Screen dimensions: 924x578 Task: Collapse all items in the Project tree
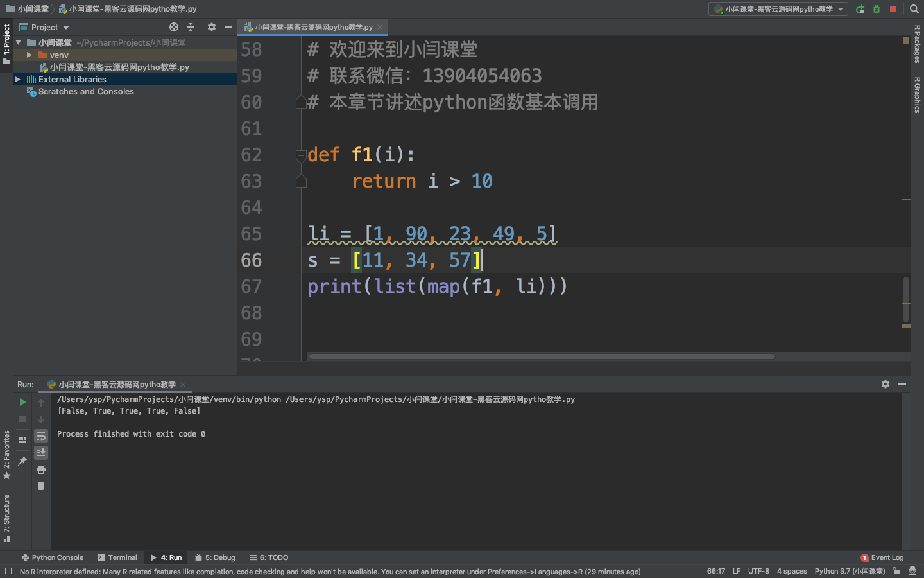(x=191, y=27)
